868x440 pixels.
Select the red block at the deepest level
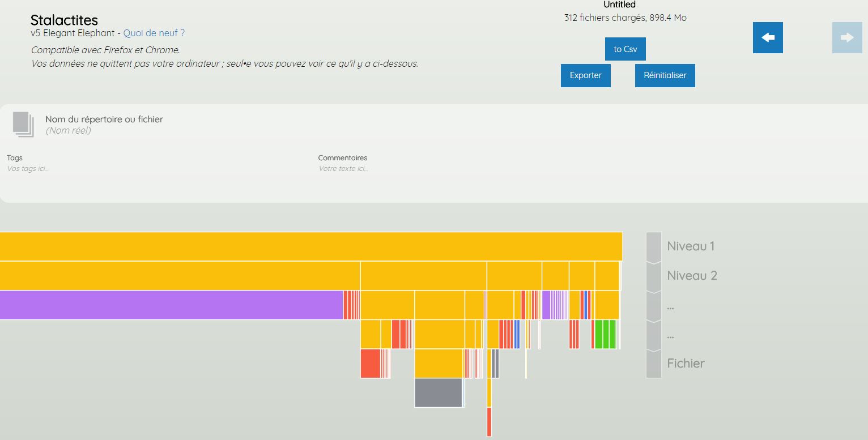pyautogui.click(x=489, y=422)
